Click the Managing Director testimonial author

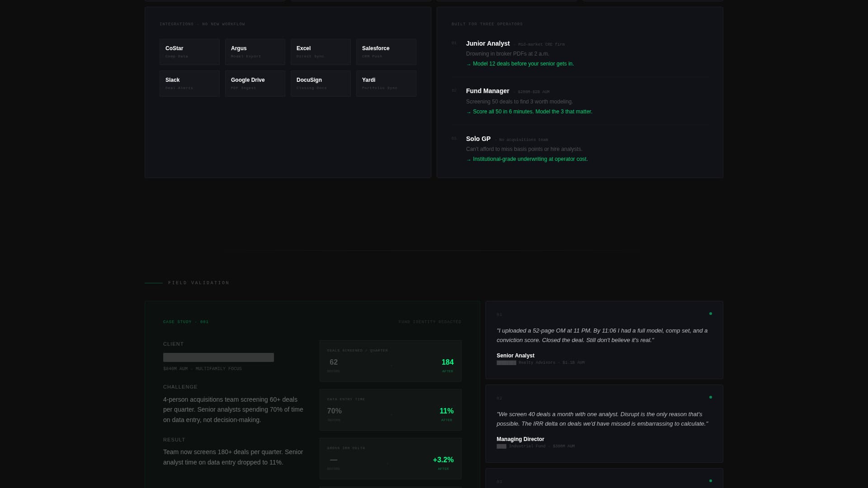tap(520, 439)
